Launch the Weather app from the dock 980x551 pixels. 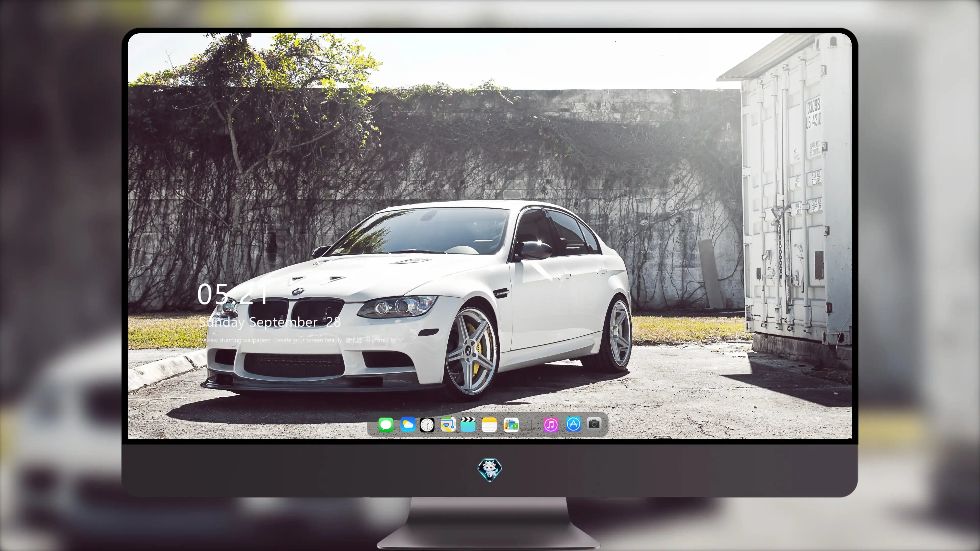(408, 424)
